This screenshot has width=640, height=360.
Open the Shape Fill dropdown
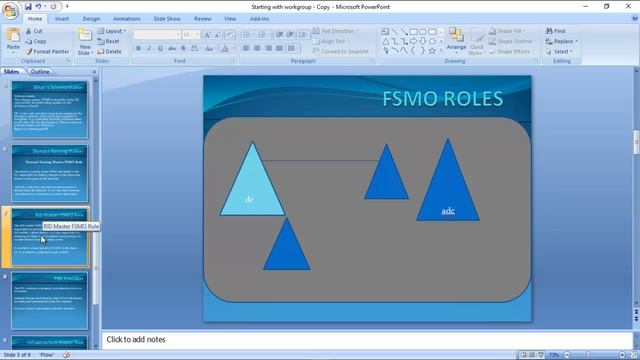click(x=507, y=31)
